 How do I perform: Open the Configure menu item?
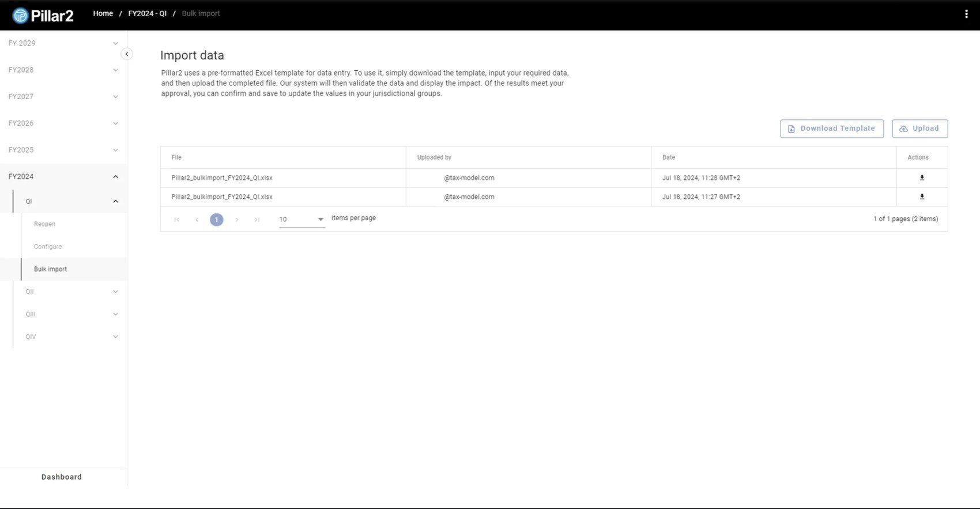74,247
